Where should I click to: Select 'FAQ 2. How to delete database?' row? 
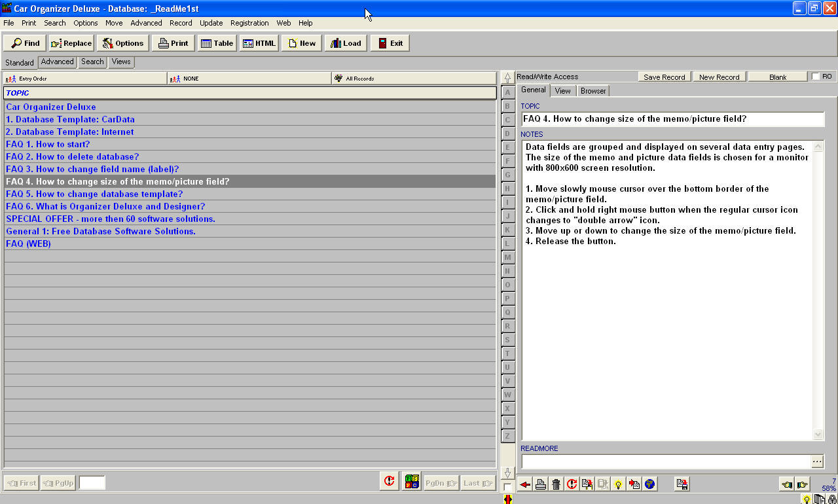pos(249,156)
